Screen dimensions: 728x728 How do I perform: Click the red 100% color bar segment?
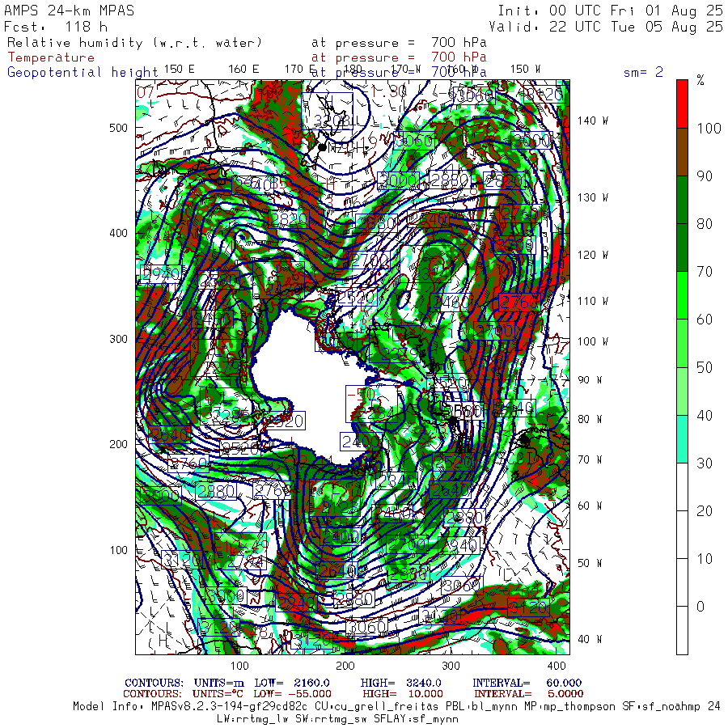point(682,104)
